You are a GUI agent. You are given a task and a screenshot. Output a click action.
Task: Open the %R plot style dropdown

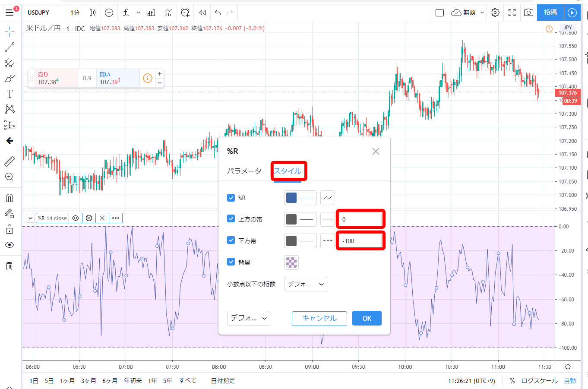(x=328, y=198)
